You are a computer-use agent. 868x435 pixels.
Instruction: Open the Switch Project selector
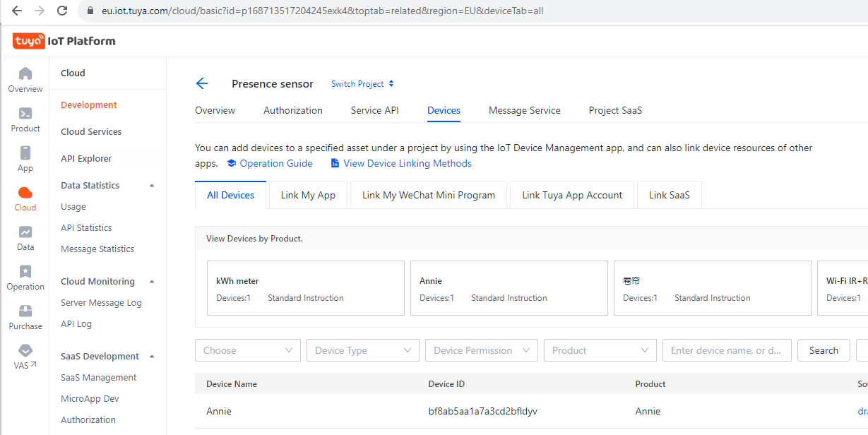[x=363, y=84]
